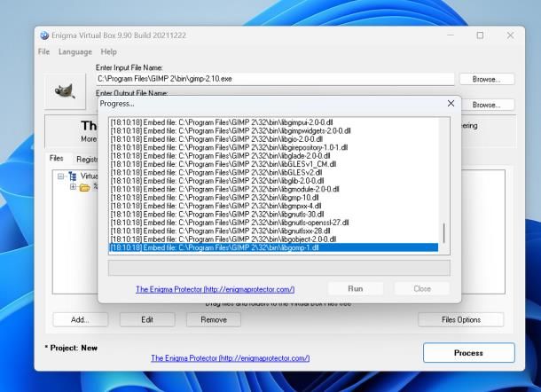Minimize the Enigma Virtual Box window
The image size is (541, 392).
tap(451, 35)
